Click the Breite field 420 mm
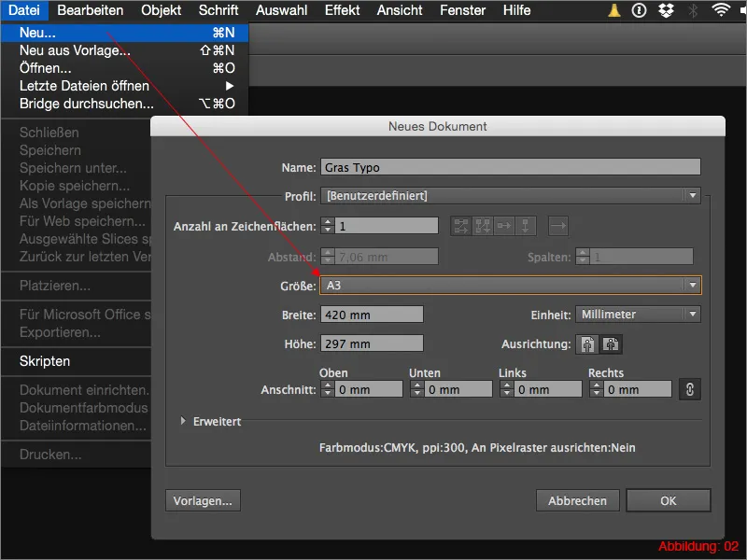The height and width of the screenshot is (560, 747). pyautogui.click(x=372, y=315)
